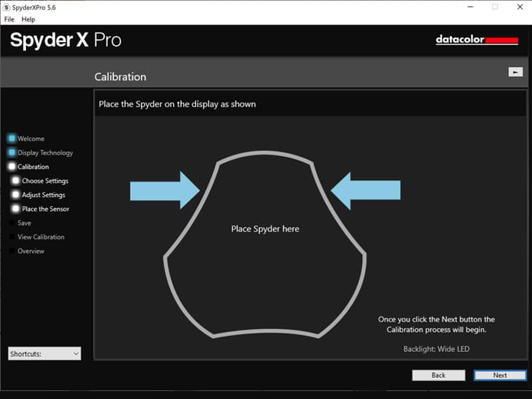Open the Help menu

click(x=28, y=19)
